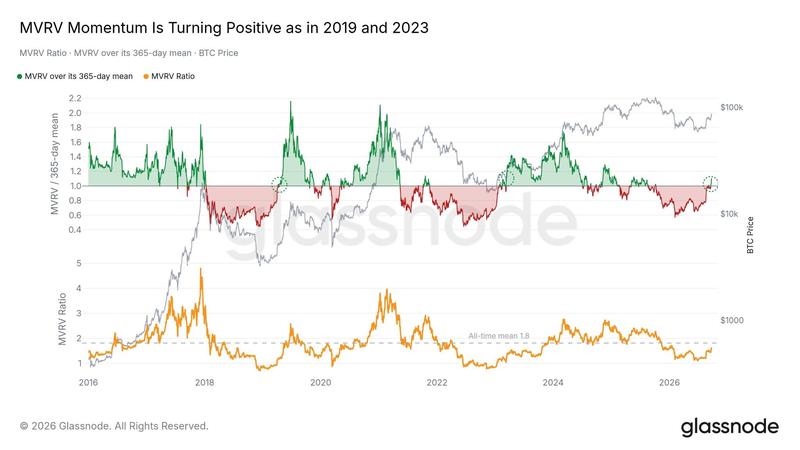Click the $1000 price axis label

[x=732, y=320]
